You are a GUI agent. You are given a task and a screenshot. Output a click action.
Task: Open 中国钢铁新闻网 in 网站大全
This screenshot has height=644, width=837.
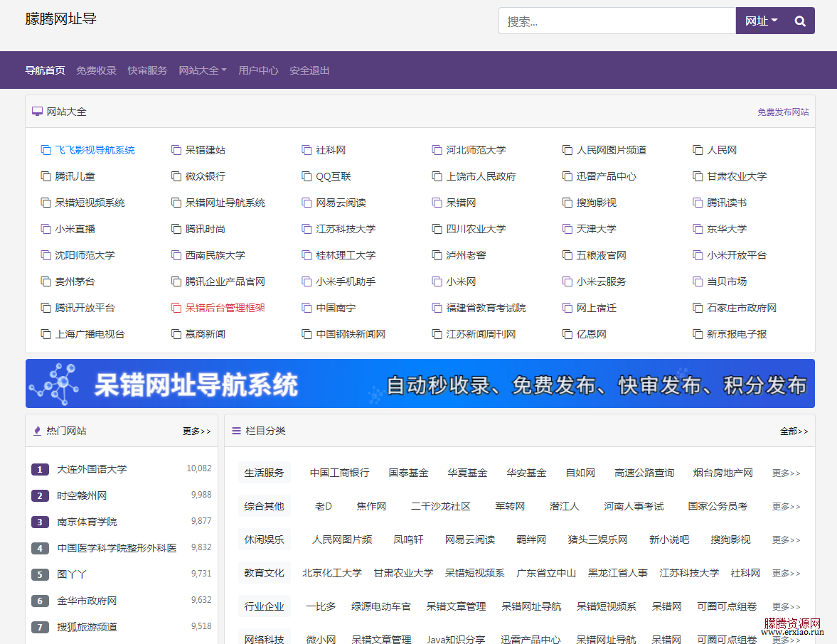pos(351,335)
